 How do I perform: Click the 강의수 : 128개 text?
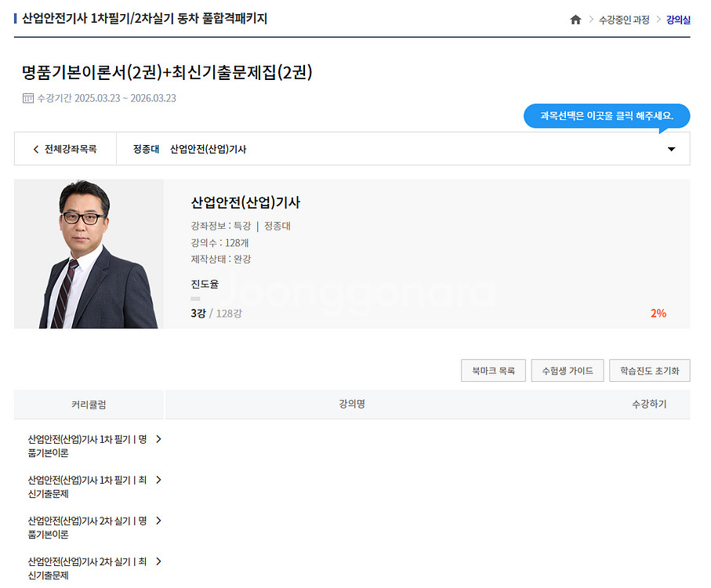[220, 242]
